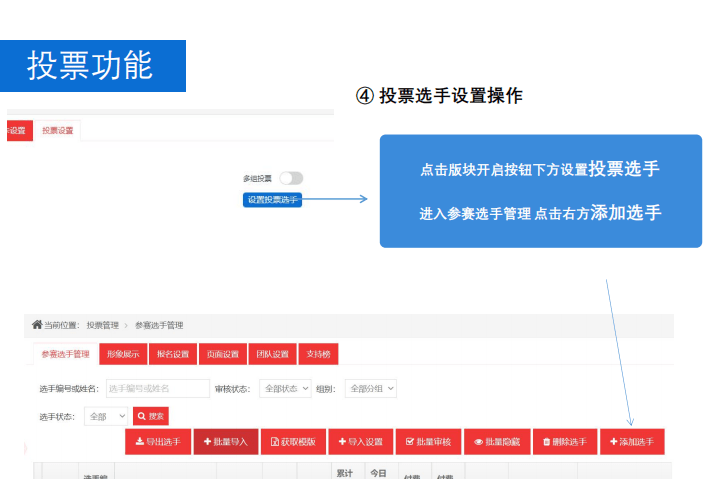Image resolution: width=705 pixels, height=481 pixels.
Task: Expand the 选手状态 dropdown
Action: [x=106, y=415]
